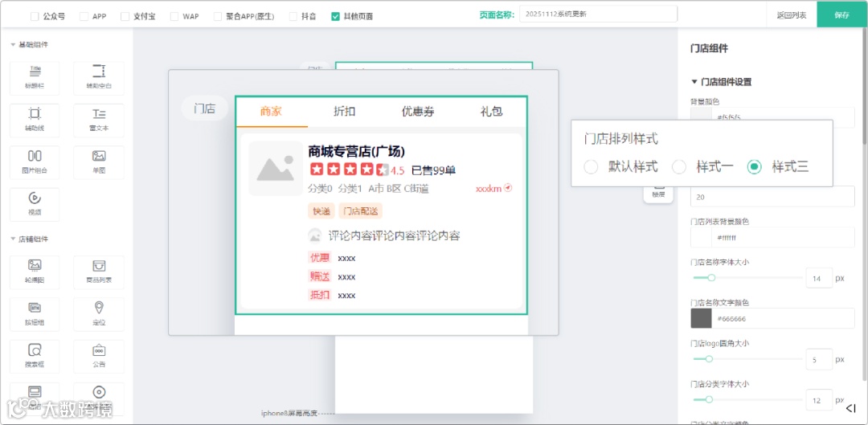Add the 视频 video component
Viewport: 868px width, 425px height.
pos(35,204)
